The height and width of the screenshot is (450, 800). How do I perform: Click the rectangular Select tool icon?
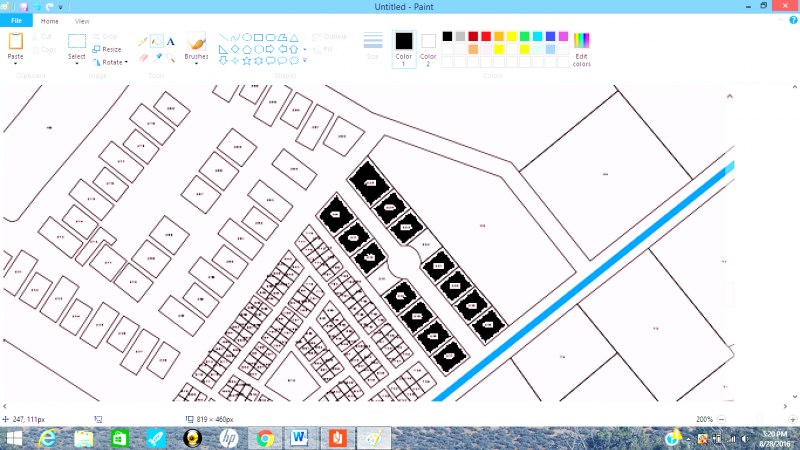[77, 41]
